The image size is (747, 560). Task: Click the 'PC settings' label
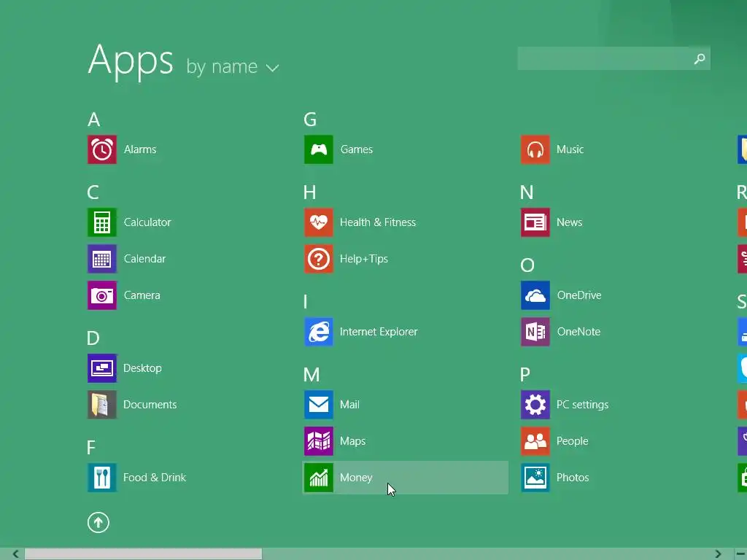[x=583, y=405]
